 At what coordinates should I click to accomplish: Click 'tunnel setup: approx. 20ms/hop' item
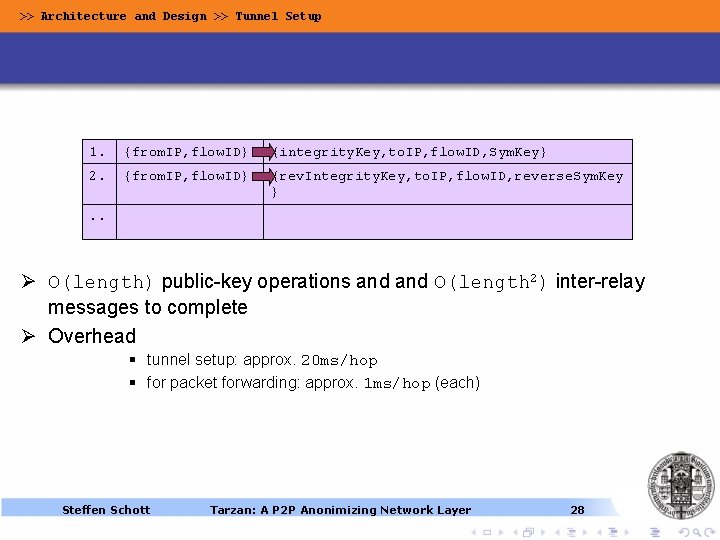click(262, 360)
